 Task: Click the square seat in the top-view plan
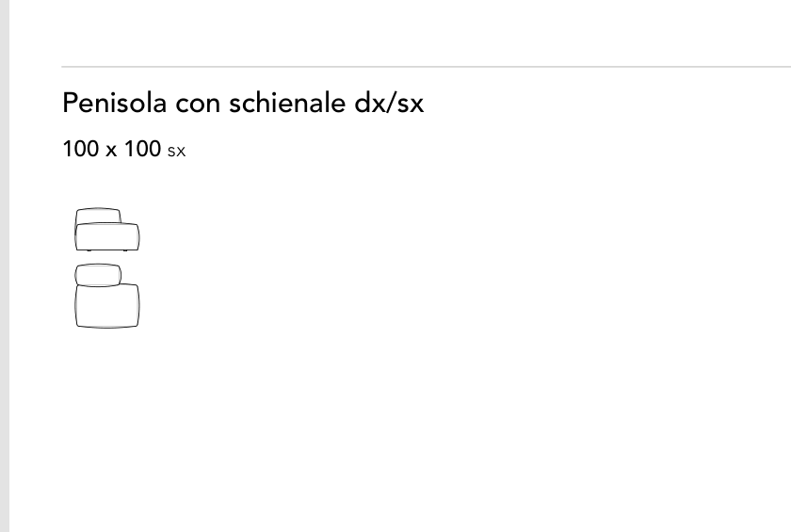(x=107, y=306)
